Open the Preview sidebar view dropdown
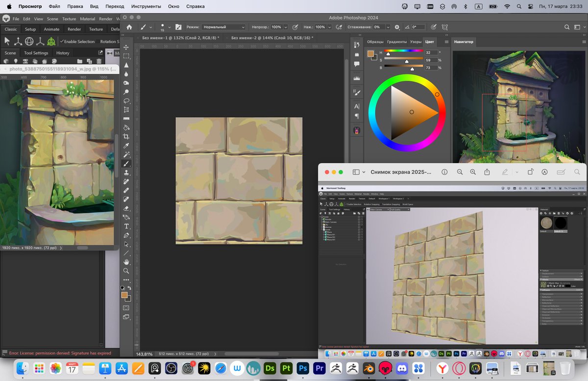588x381 pixels. click(363, 172)
